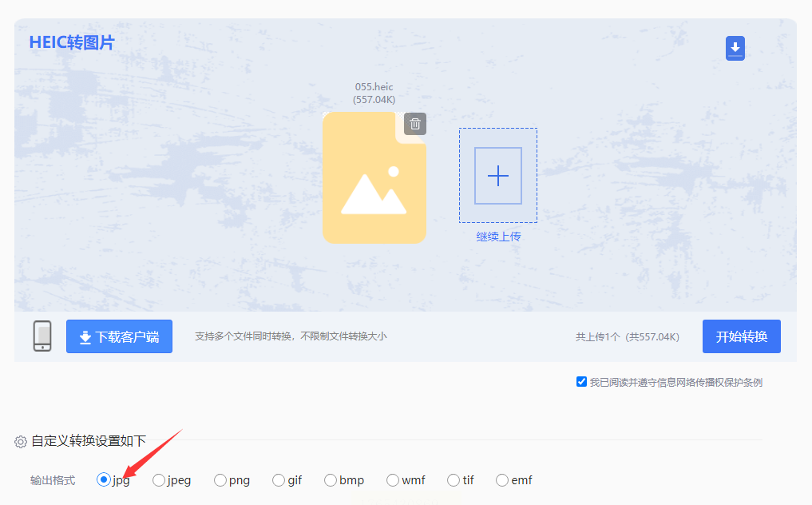Select jpeg output format

tap(158, 480)
